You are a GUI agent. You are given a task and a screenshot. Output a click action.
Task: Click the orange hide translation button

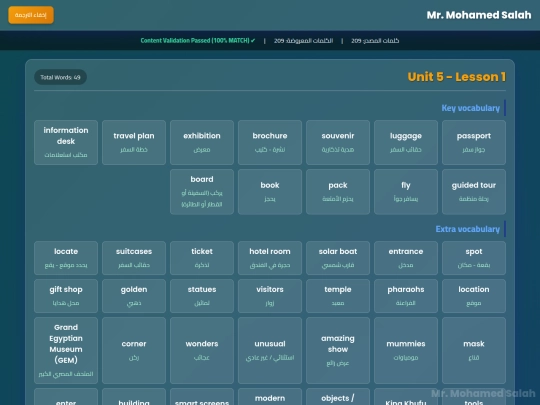(31, 15)
